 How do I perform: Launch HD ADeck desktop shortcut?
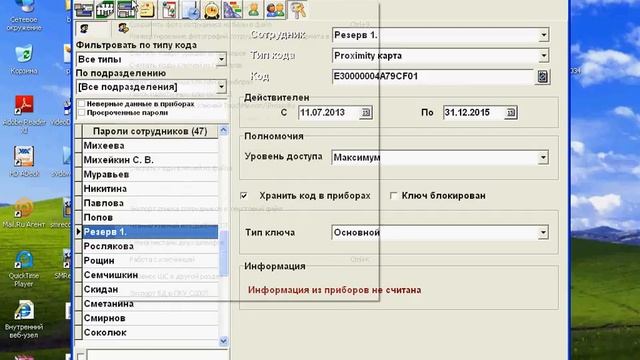[x=24, y=162]
